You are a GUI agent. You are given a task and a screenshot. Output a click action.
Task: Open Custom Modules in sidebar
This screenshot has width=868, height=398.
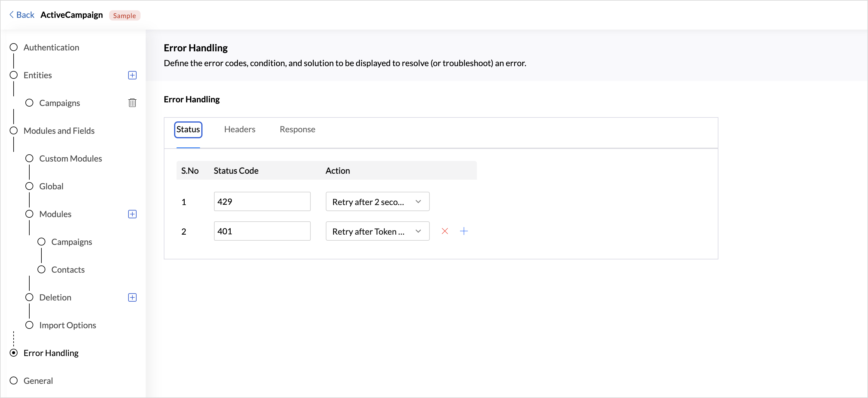pyautogui.click(x=70, y=159)
